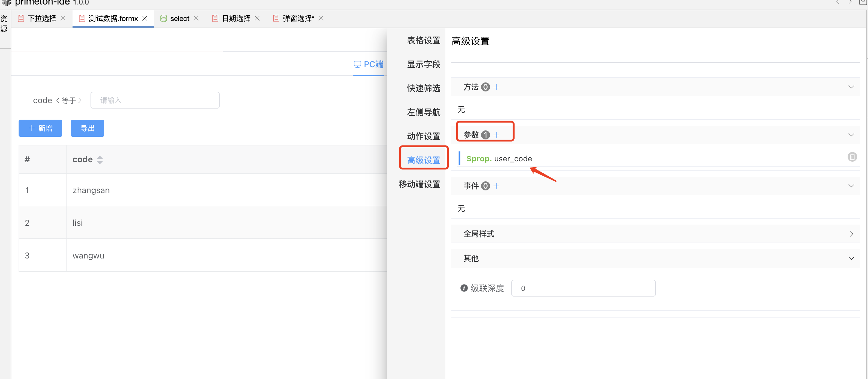Open the 动作设置 settings menu
Image resolution: width=868 pixels, height=379 pixels.
point(423,136)
